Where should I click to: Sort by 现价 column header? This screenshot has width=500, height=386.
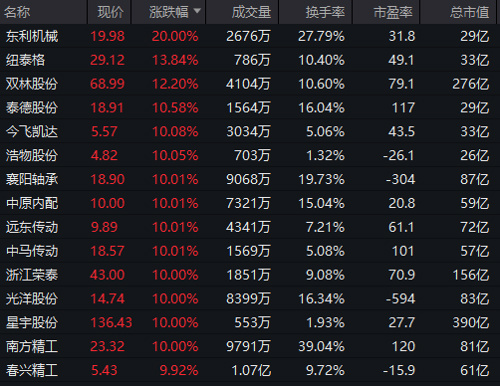[109, 12]
